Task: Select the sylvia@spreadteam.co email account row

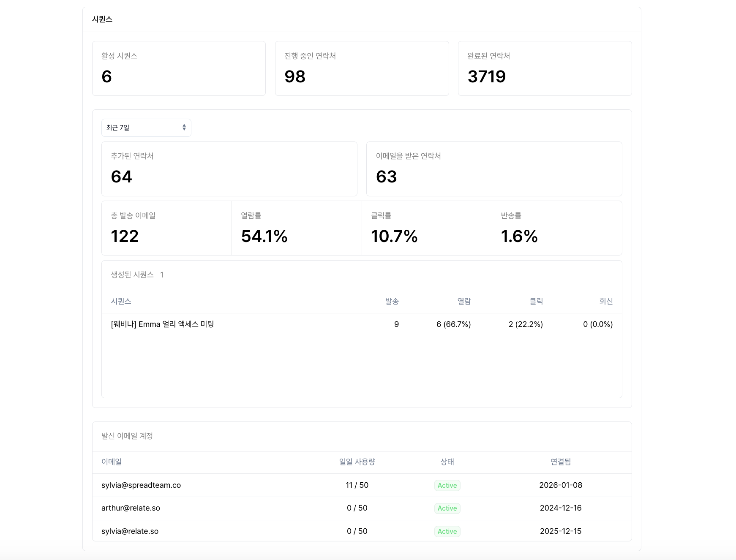Action: (141, 485)
